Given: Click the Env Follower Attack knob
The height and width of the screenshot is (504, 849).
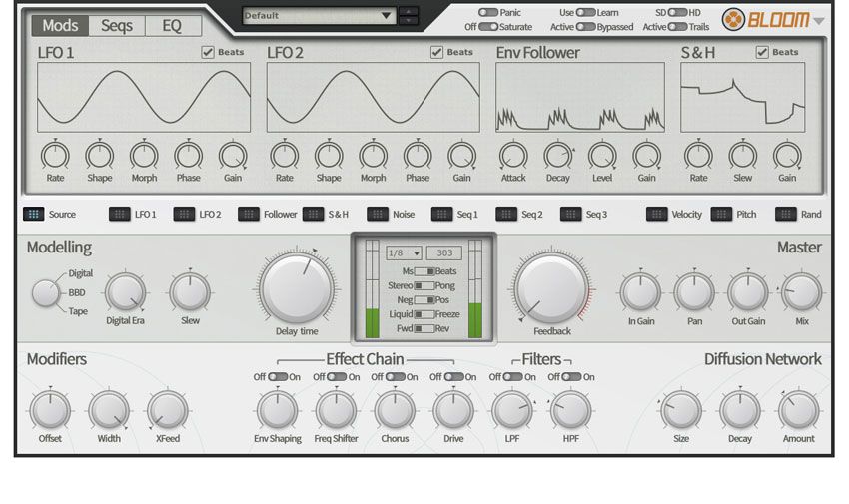Looking at the screenshot, I should tap(513, 156).
